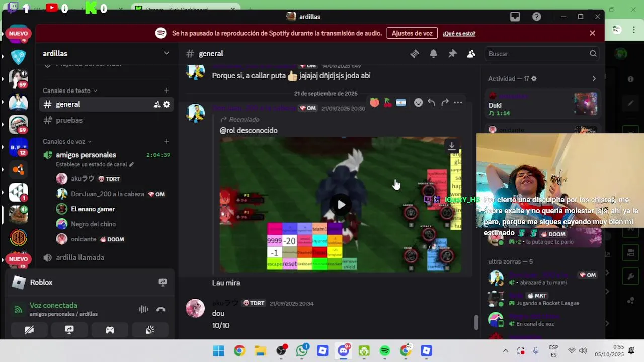
Task: Open Spotify from the taskbar
Action: coord(385,351)
